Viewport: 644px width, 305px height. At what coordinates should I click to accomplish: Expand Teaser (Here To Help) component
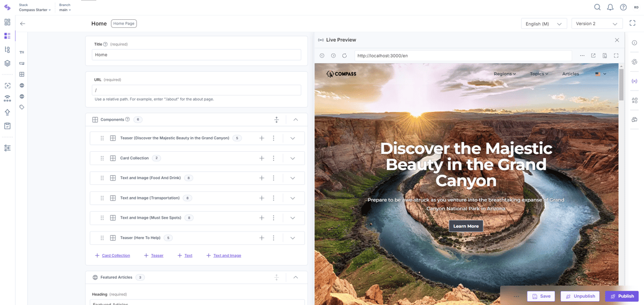coord(292,238)
